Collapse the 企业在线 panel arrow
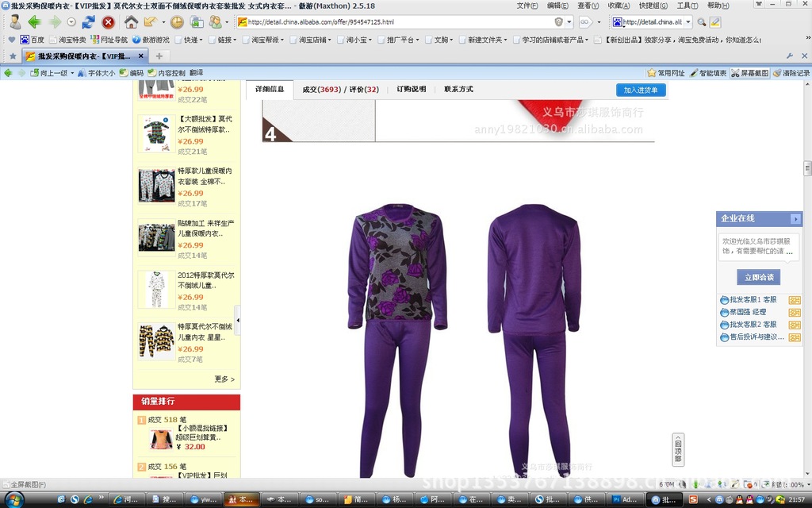This screenshot has height=508, width=812. click(795, 219)
